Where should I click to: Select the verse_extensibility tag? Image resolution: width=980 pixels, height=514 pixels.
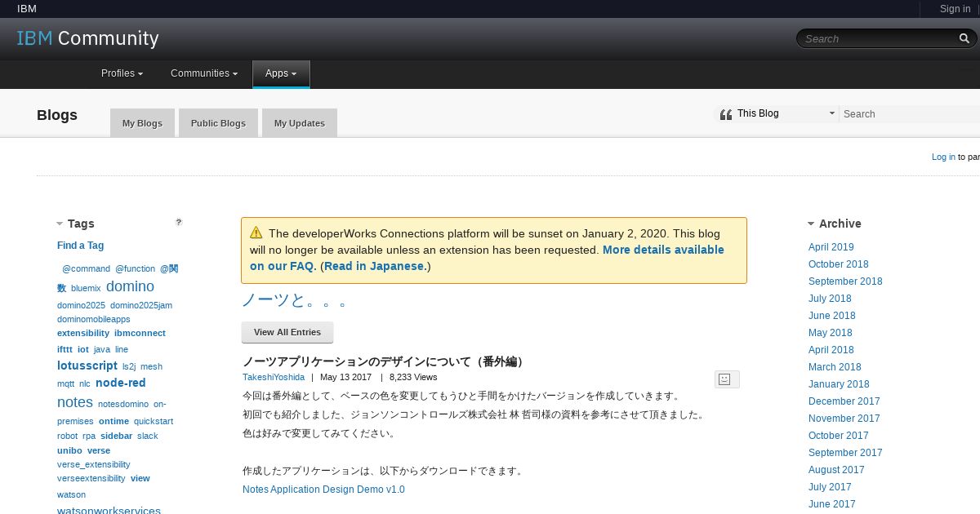[93, 464]
